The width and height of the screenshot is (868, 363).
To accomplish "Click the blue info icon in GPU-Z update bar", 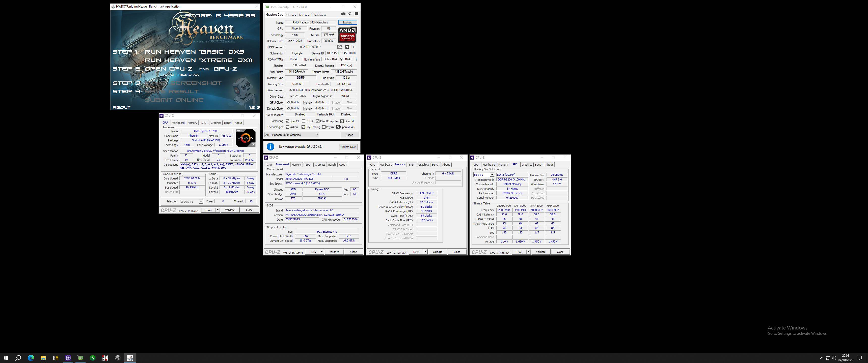I will click(270, 147).
